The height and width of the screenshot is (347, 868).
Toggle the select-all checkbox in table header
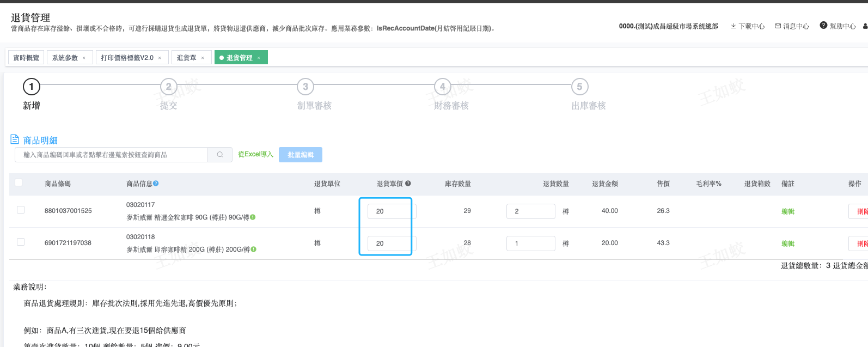coord(19,183)
